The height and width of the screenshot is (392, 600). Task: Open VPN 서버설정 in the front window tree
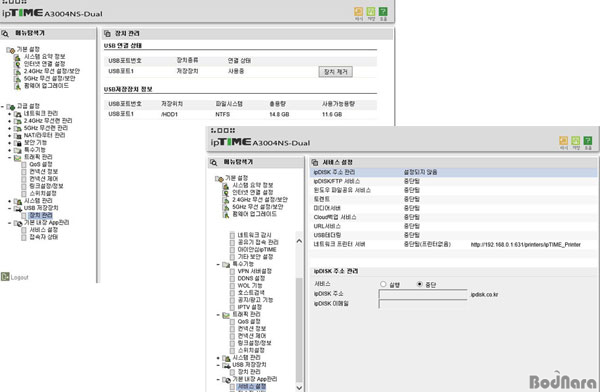tap(254, 271)
